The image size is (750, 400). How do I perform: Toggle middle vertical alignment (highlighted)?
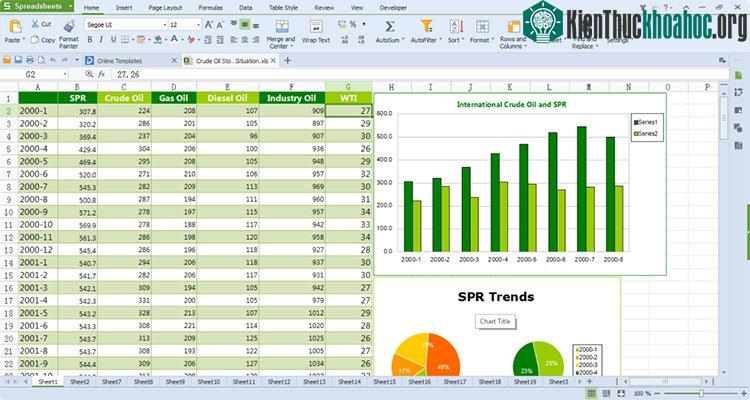coord(244,25)
